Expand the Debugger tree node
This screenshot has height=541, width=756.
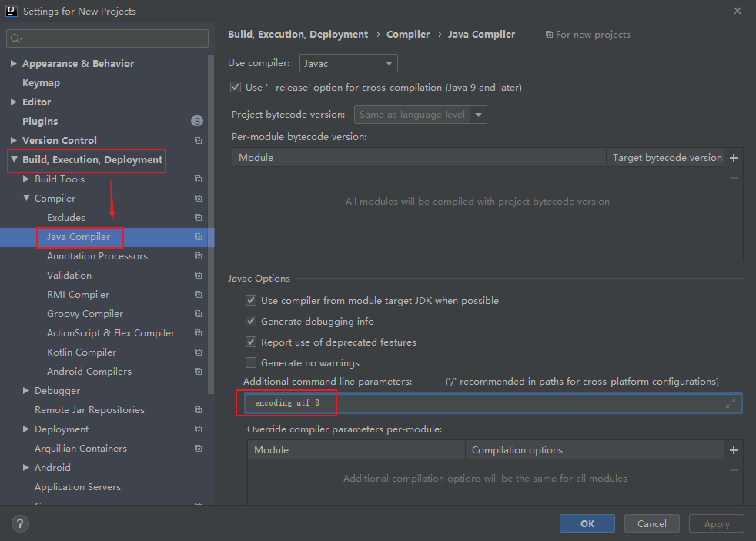tap(25, 390)
